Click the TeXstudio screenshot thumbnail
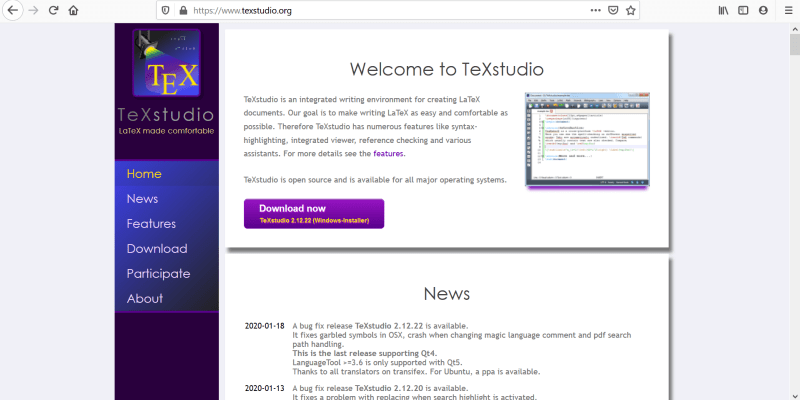Viewport: 800px width, 400px height. (x=587, y=138)
